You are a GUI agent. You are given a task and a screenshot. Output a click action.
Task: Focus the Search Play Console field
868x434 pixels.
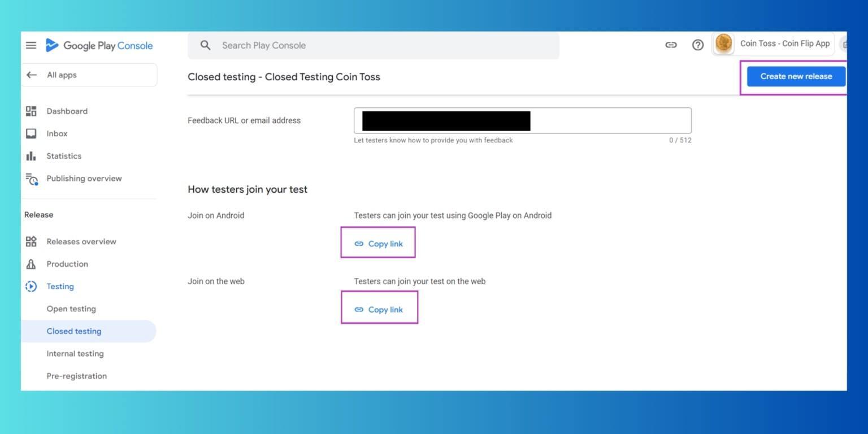tap(374, 45)
